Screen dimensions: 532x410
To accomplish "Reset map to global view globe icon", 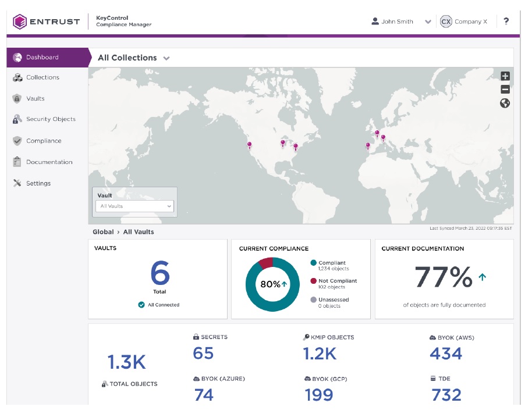I will (505, 103).
